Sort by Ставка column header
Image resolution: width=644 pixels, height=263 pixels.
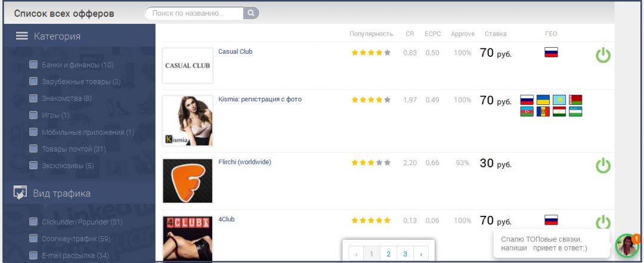[x=496, y=34]
